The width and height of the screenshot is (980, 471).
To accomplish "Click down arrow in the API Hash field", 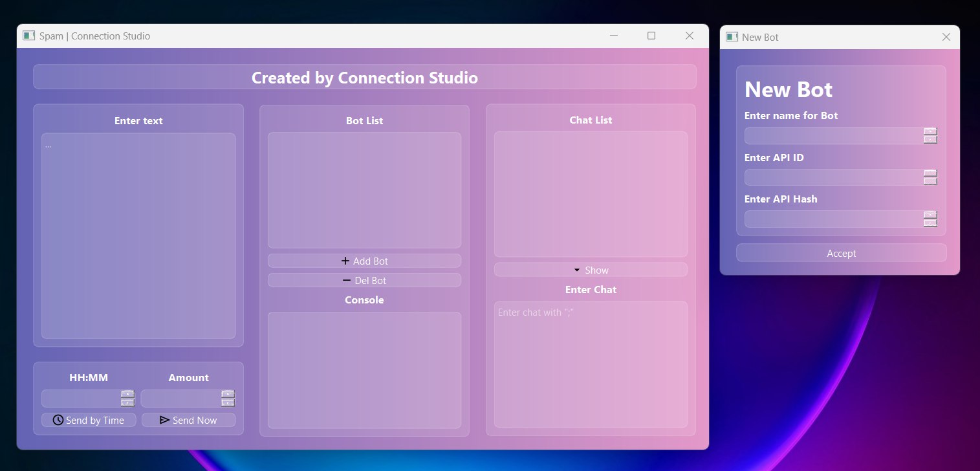I will pyautogui.click(x=930, y=223).
